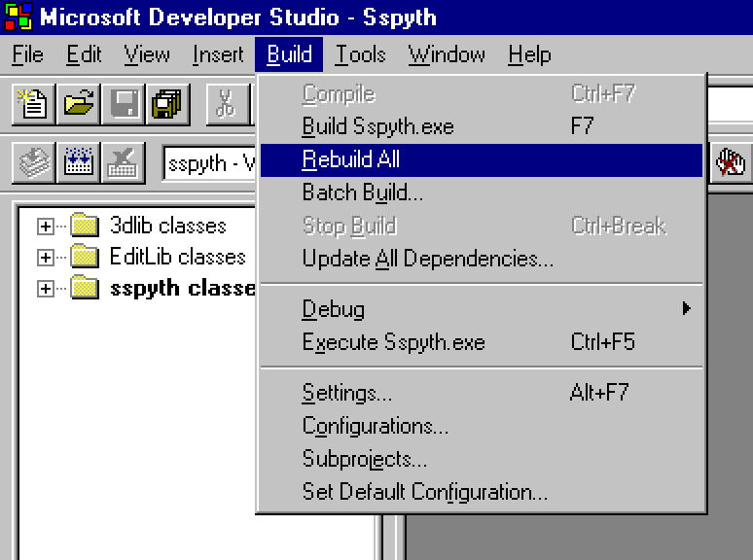Choose Update All Dependencies... entry
This screenshot has width=753, height=560.
pos(482,260)
